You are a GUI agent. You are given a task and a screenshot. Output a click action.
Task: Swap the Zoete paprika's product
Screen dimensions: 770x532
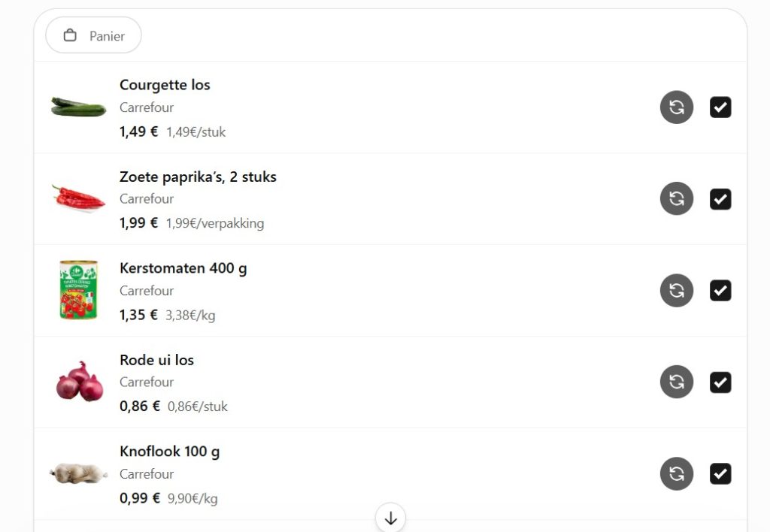pyautogui.click(x=676, y=199)
